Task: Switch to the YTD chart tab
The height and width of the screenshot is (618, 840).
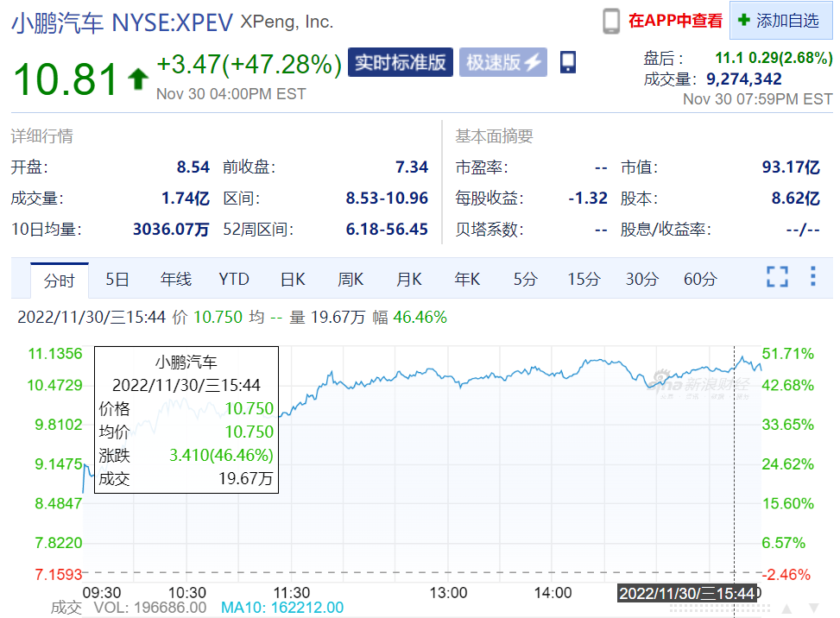Action: [234, 279]
